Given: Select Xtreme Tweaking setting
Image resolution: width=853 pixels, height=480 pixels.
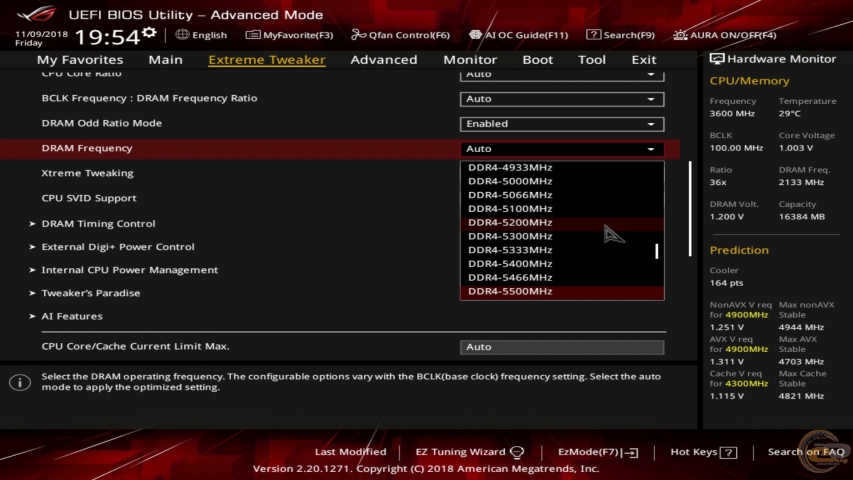Looking at the screenshot, I should click(x=87, y=173).
